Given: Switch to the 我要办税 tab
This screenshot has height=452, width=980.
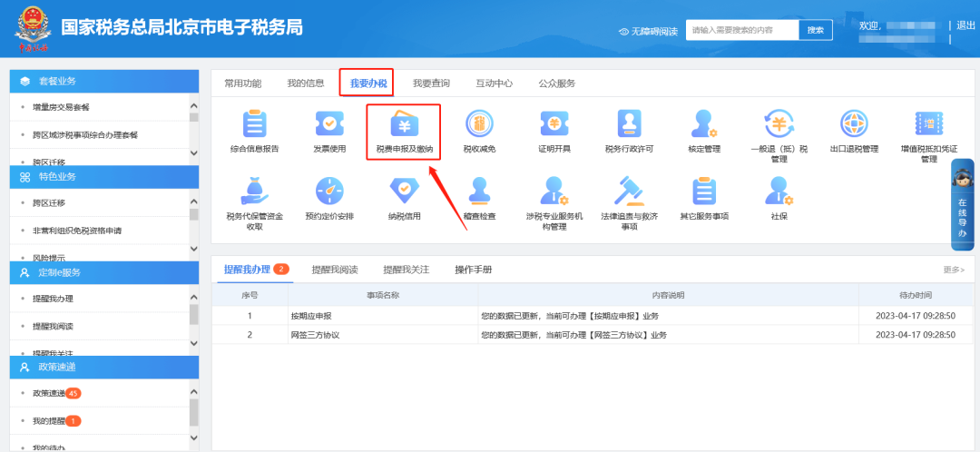Looking at the screenshot, I should click(x=368, y=84).
